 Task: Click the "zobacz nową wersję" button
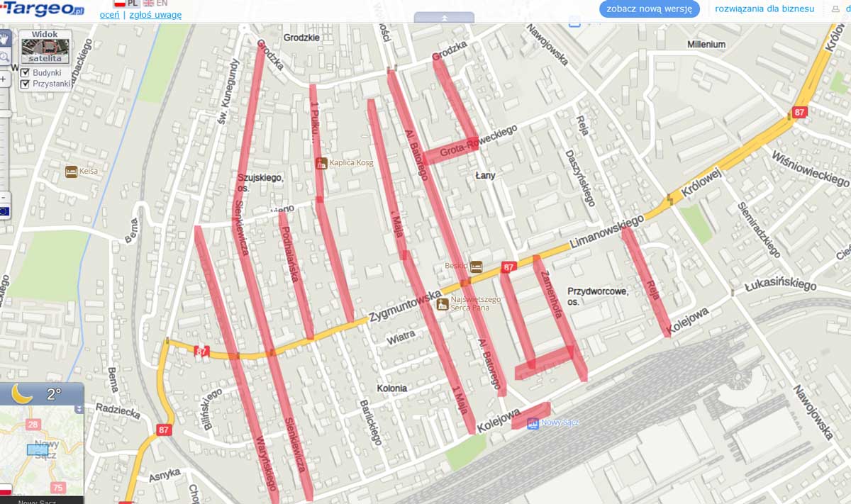(x=650, y=9)
